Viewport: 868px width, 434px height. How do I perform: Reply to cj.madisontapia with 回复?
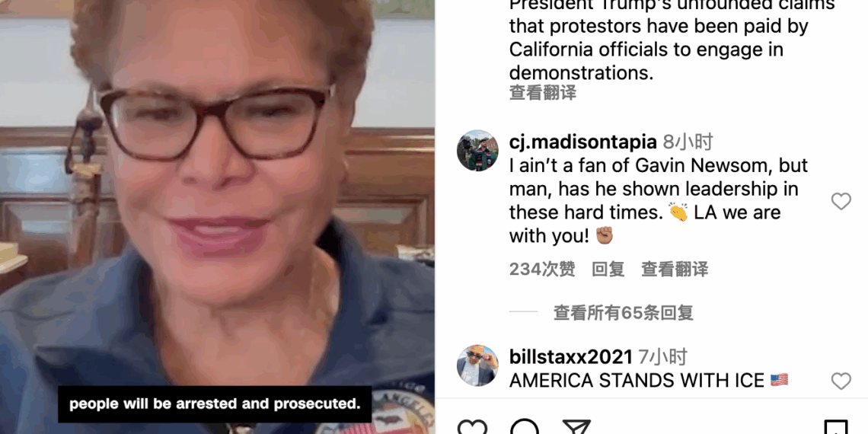[608, 270]
